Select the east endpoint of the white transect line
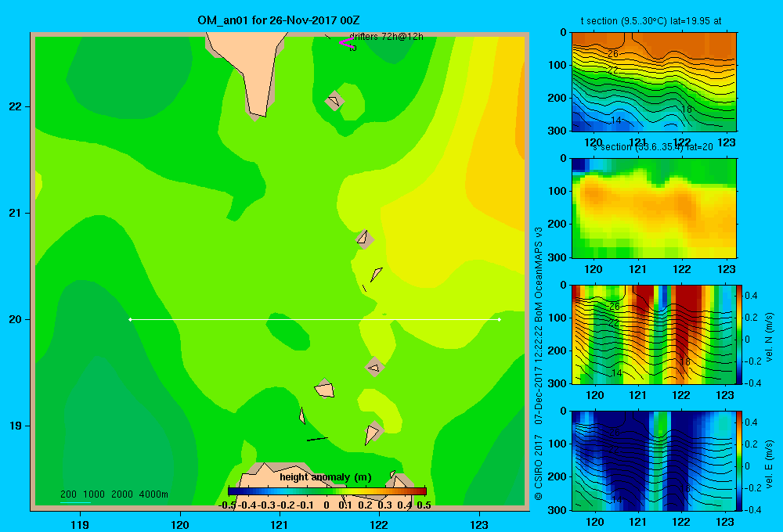 tap(500, 319)
